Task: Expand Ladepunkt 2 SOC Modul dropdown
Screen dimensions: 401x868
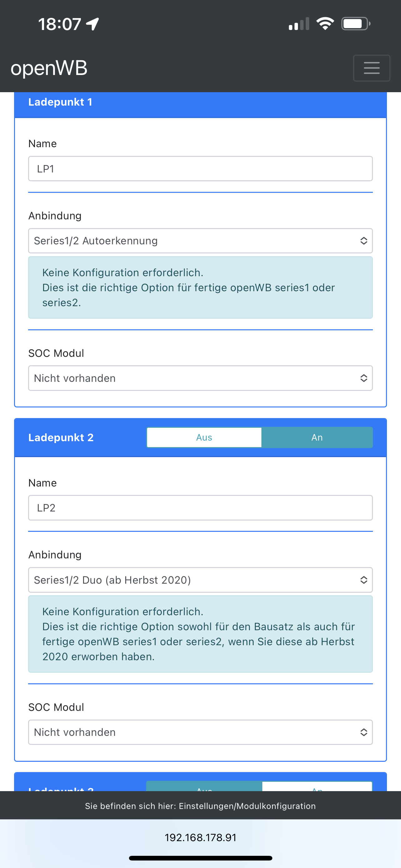Action: 200,732
